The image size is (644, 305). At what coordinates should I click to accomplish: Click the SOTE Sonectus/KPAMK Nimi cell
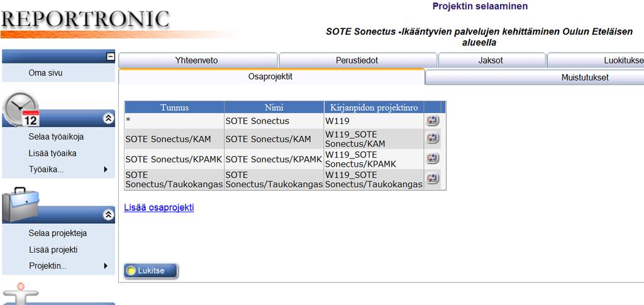tap(274, 159)
